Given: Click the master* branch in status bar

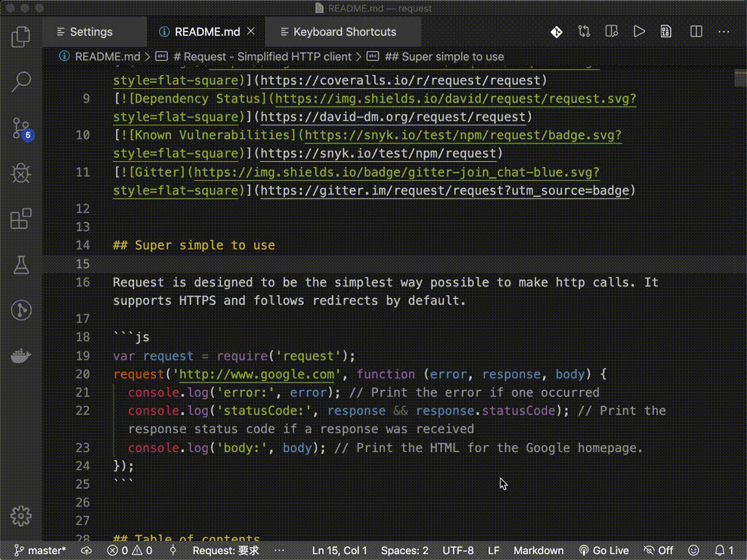Looking at the screenshot, I should [40, 551].
